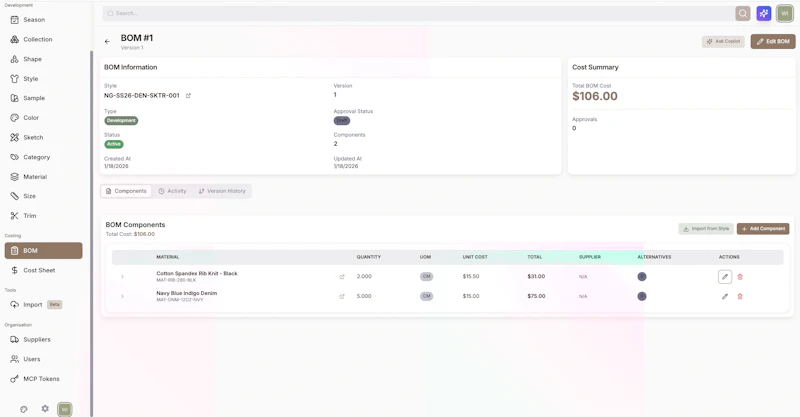The image size is (800, 417).
Task: Edit the Cotton Spandex Rib Knit component
Action: pos(725,277)
